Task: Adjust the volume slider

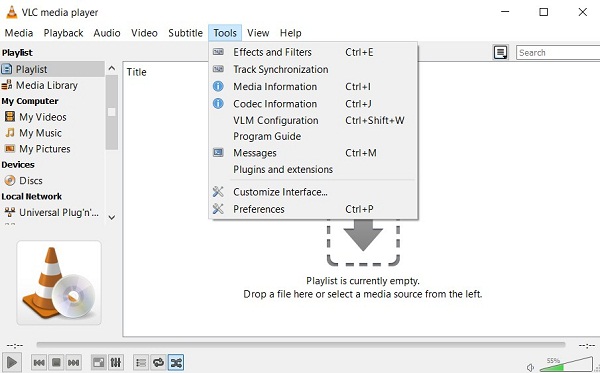Action: click(566, 364)
